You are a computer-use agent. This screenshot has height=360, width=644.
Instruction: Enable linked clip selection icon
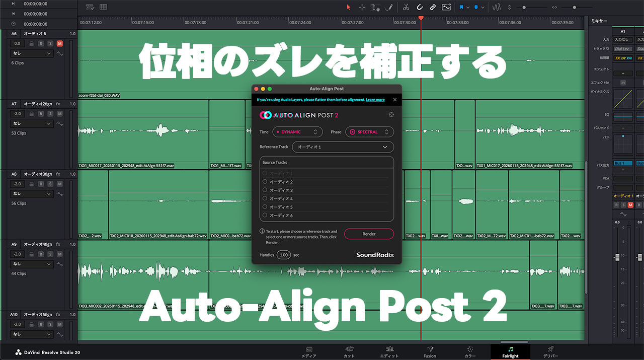tap(433, 7)
